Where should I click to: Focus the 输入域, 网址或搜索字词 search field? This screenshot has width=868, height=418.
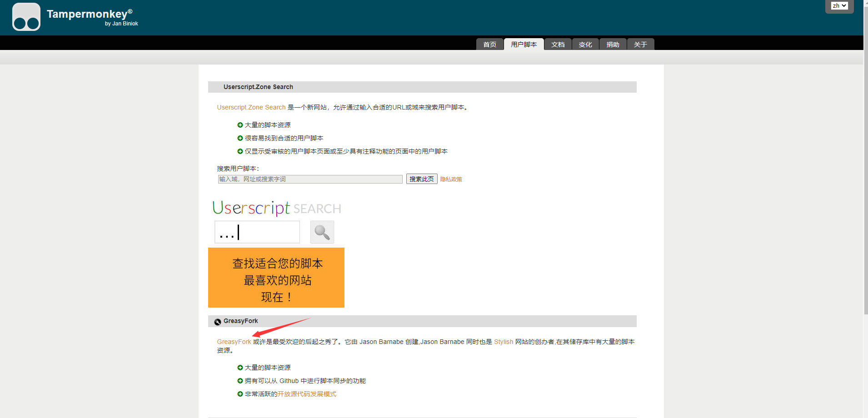pos(310,179)
